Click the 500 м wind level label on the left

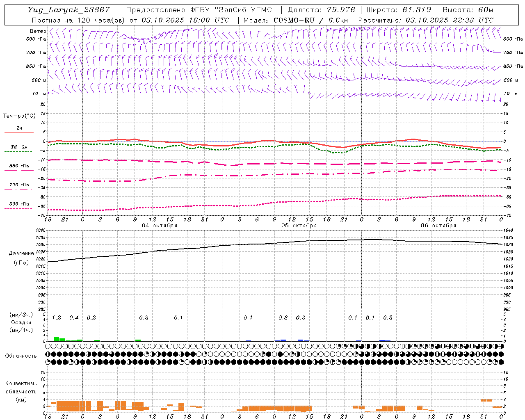[39, 80]
